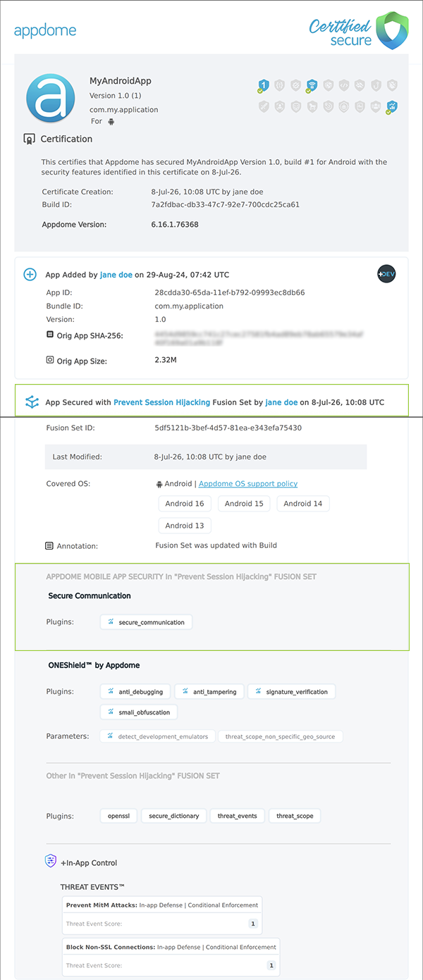Expand the App Added plus circle icon
The image size is (423, 980).
(x=30, y=275)
